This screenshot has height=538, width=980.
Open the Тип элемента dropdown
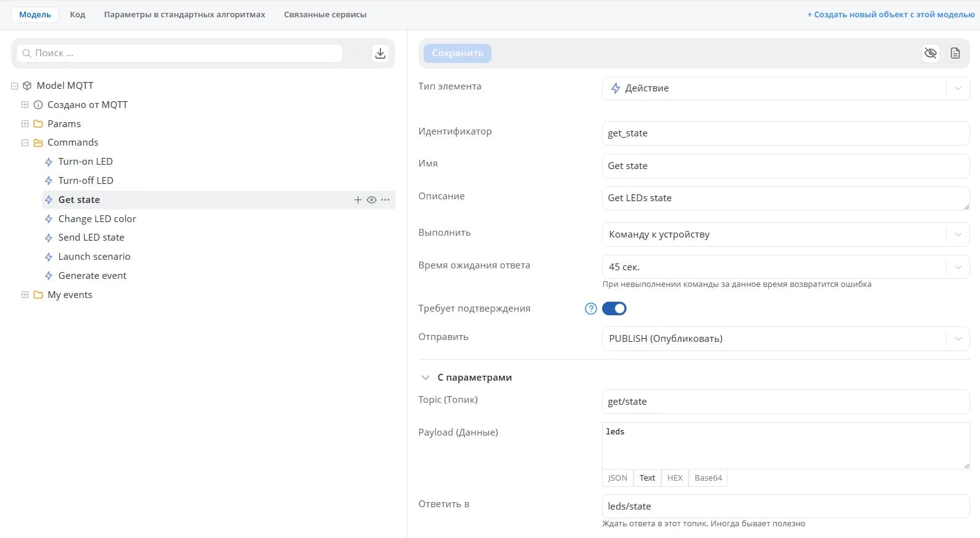[x=785, y=88]
